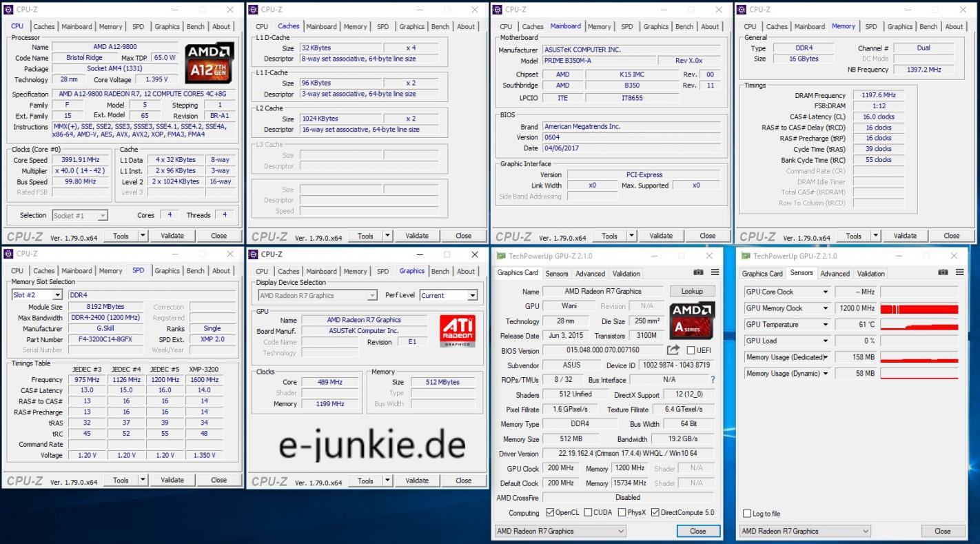Switch to About tab in CPU-Z Memory window
Image resolution: width=980 pixels, height=544 pixels.
[x=954, y=27]
